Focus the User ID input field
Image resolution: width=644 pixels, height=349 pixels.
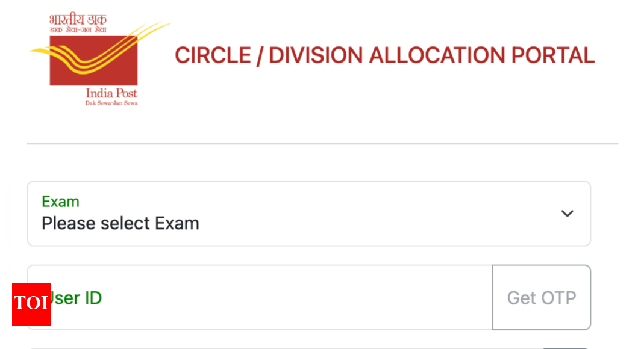[x=260, y=297]
